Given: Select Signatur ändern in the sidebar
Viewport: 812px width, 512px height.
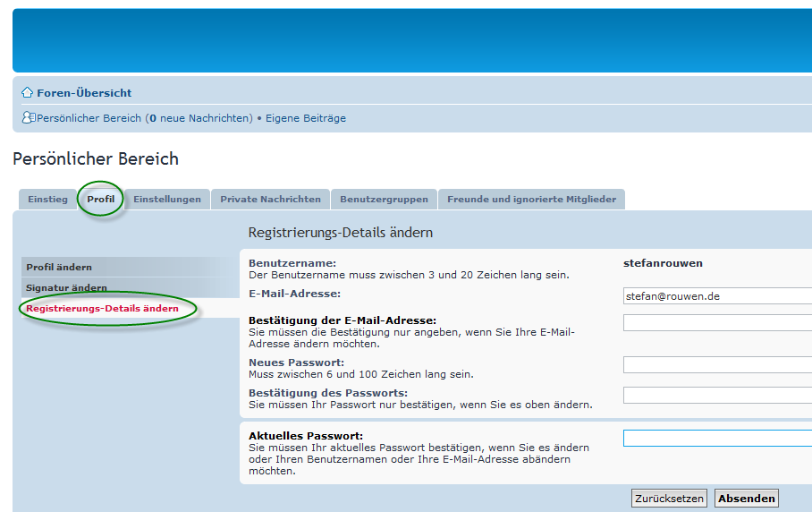Looking at the screenshot, I should (66, 288).
